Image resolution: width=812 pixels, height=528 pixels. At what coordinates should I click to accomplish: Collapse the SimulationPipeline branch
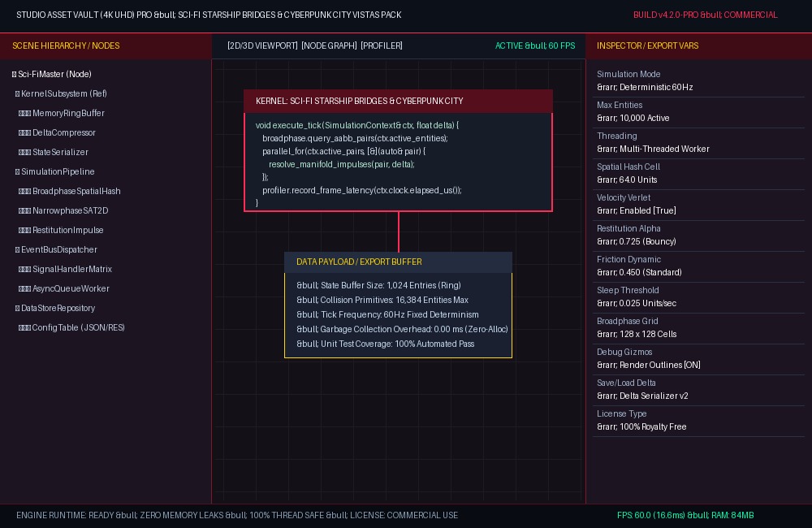(x=17, y=171)
